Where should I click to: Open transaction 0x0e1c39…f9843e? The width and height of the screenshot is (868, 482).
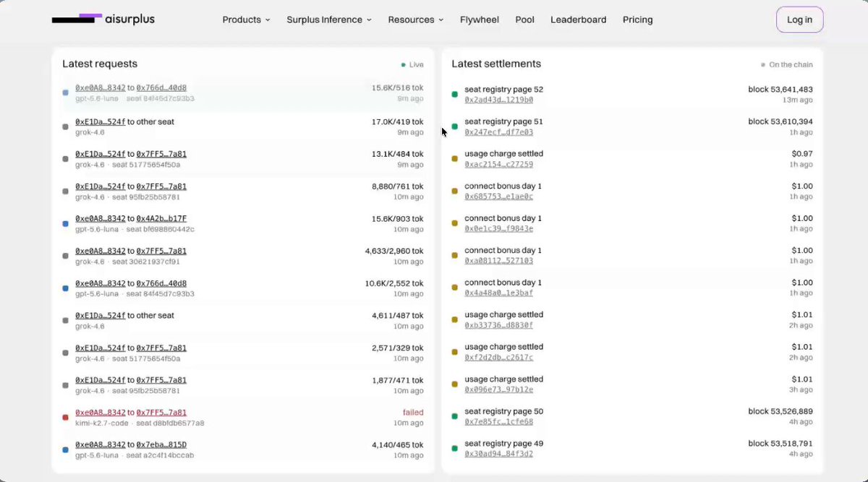(498, 228)
